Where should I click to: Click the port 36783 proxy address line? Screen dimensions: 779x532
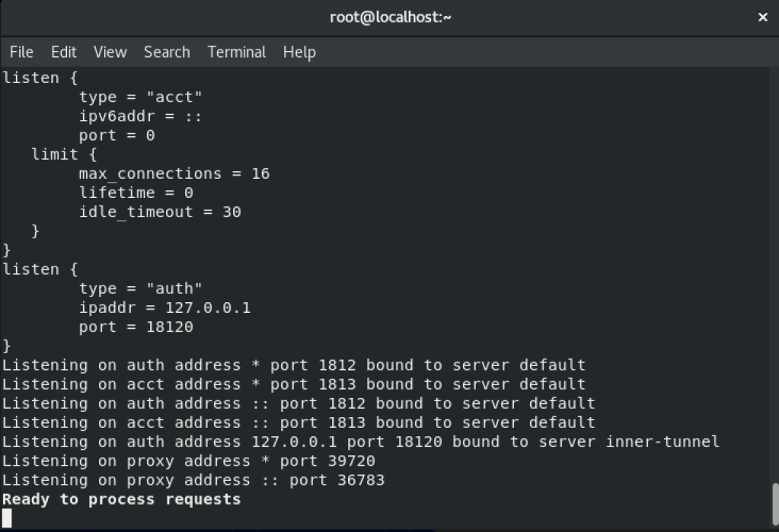pos(193,480)
